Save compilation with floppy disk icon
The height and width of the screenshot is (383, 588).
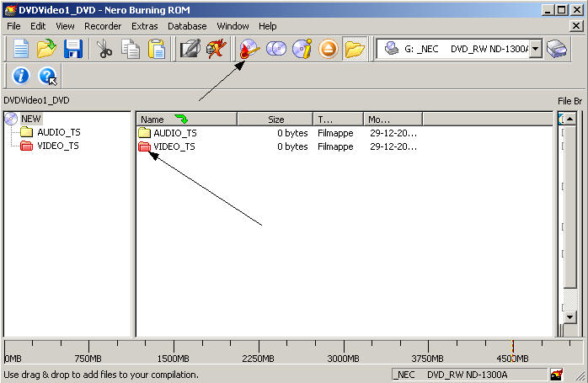[73, 49]
